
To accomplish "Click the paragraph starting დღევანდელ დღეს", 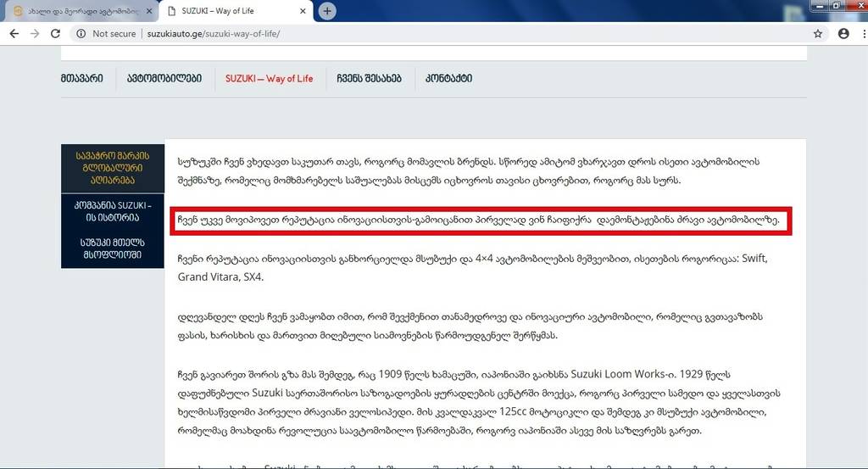I will pos(470,327).
